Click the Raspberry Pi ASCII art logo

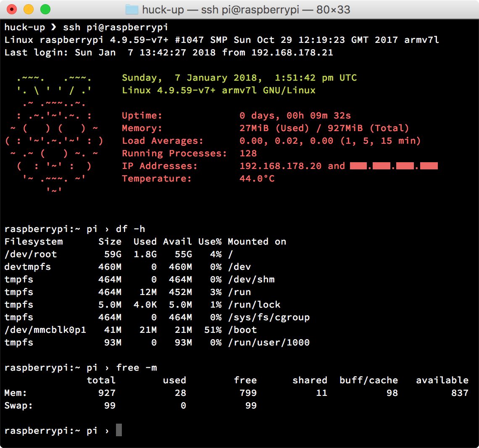point(54,134)
